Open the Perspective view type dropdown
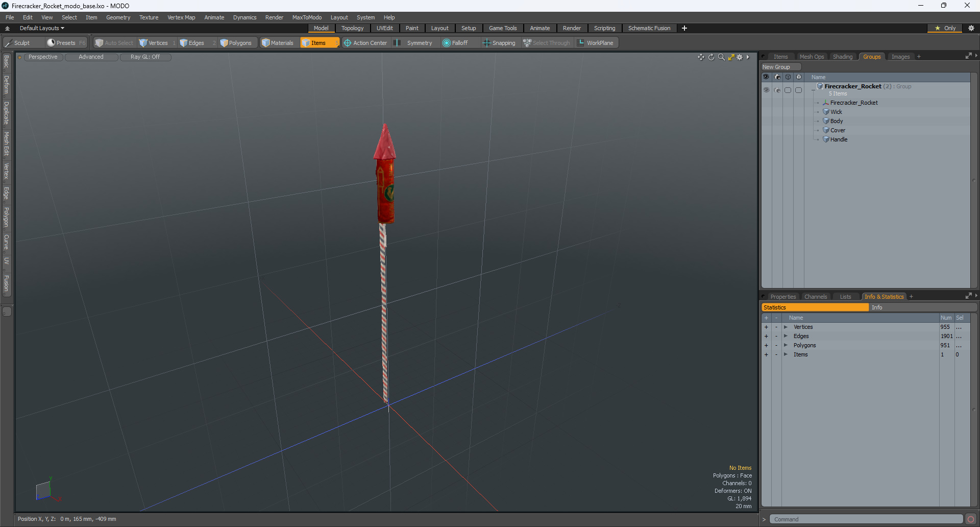This screenshot has height=527, width=980. point(43,57)
